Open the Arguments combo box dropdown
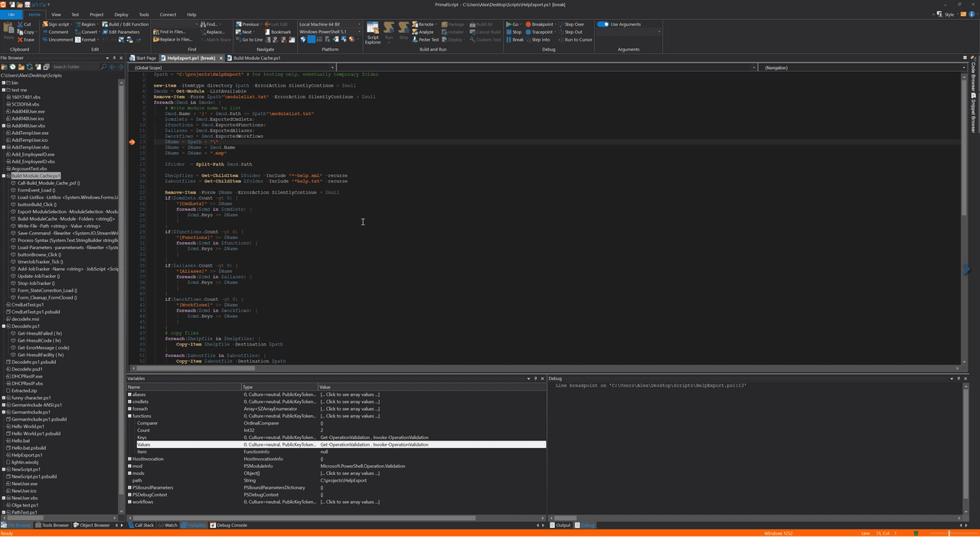Screen dimensions: 980x537 [x=658, y=31]
